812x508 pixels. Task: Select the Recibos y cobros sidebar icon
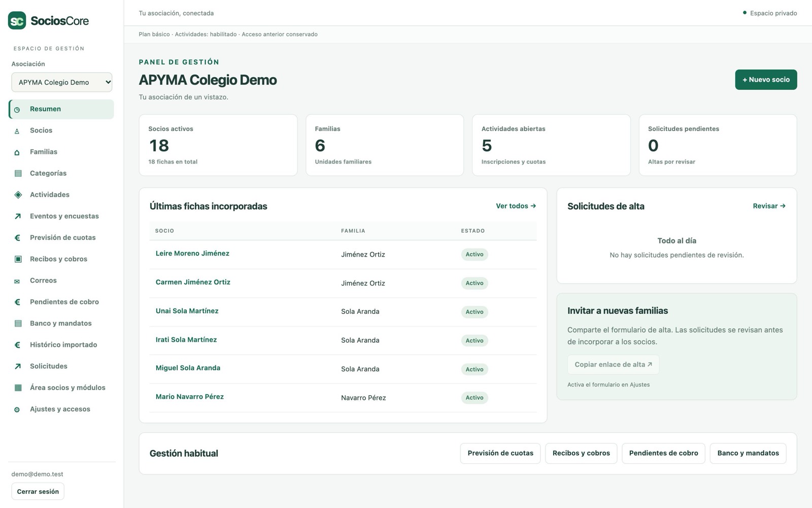[18, 259]
